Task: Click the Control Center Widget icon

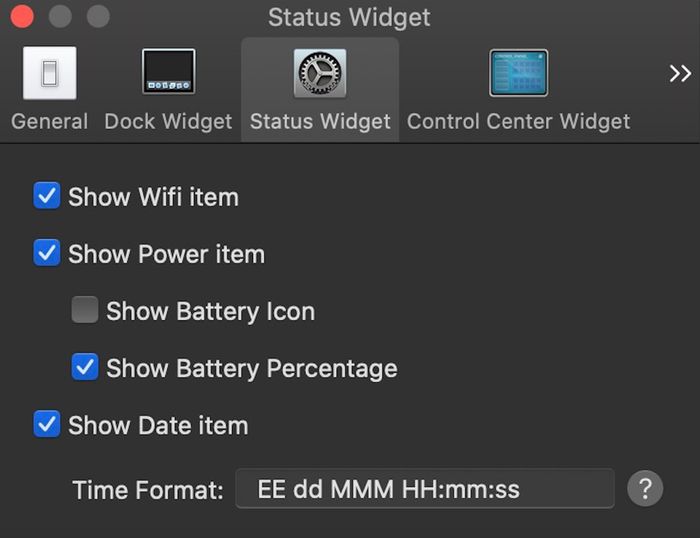Action: coord(518,73)
